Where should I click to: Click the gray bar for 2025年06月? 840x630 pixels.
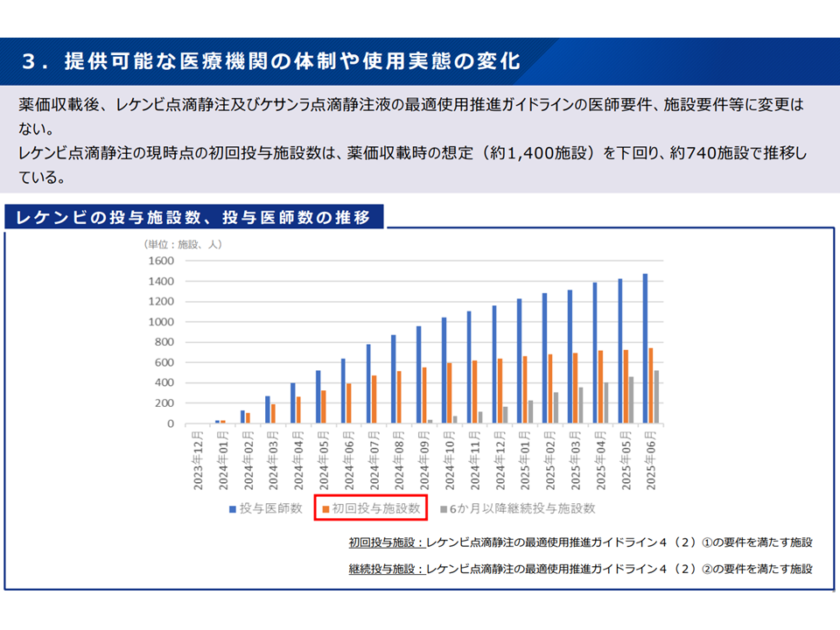pos(656,397)
